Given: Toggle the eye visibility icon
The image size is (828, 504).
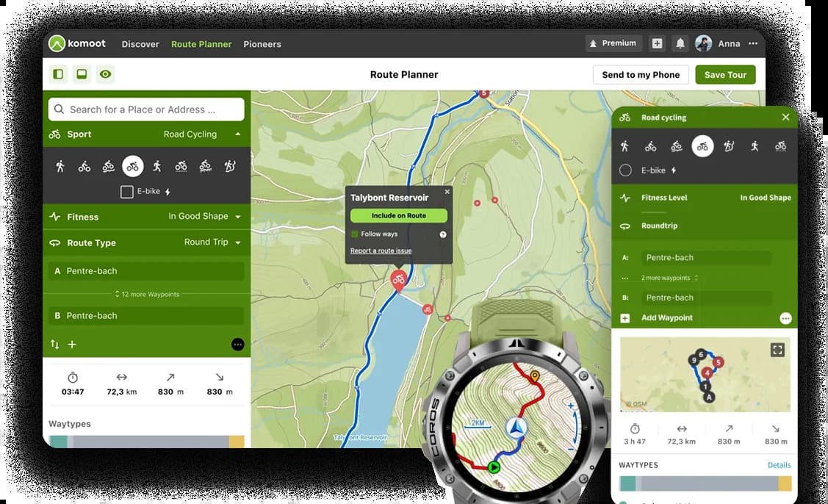Looking at the screenshot, I should click(106, 74).
